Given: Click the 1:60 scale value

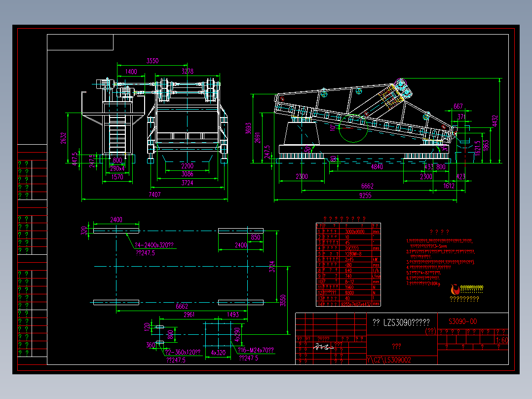Looking at the screenshot, I should click(x=502, y=340).
